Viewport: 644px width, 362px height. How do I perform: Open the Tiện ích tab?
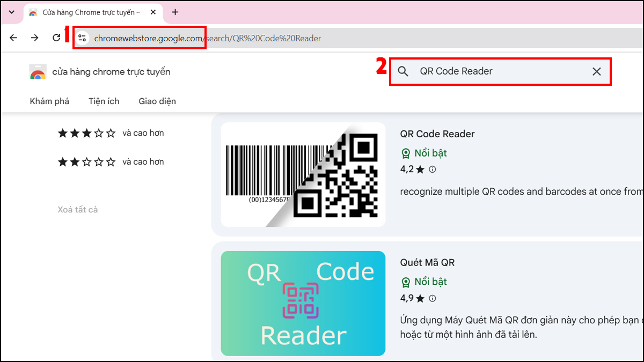point(104,101)
